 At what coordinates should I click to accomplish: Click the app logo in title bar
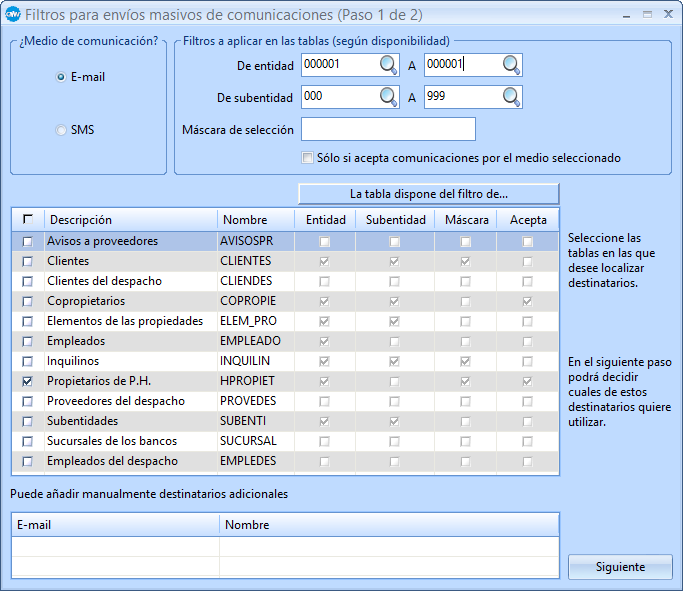(x=13, y=15)
